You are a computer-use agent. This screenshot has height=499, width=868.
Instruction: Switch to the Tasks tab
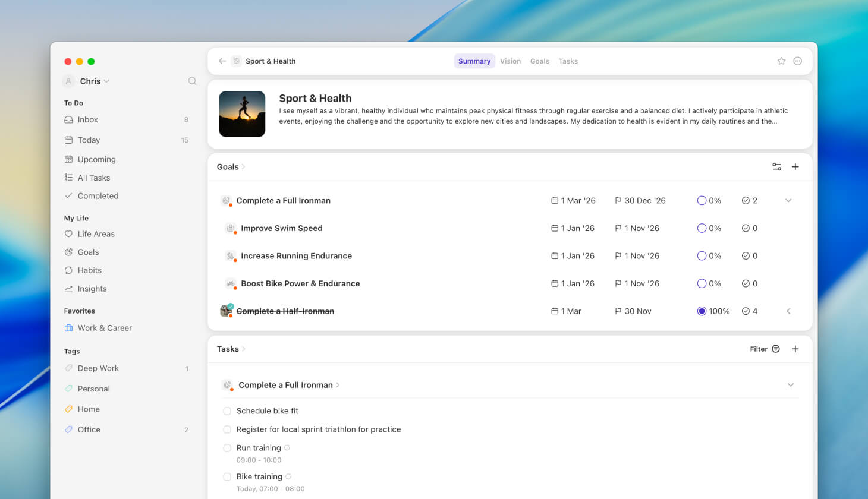pos(568,61)
